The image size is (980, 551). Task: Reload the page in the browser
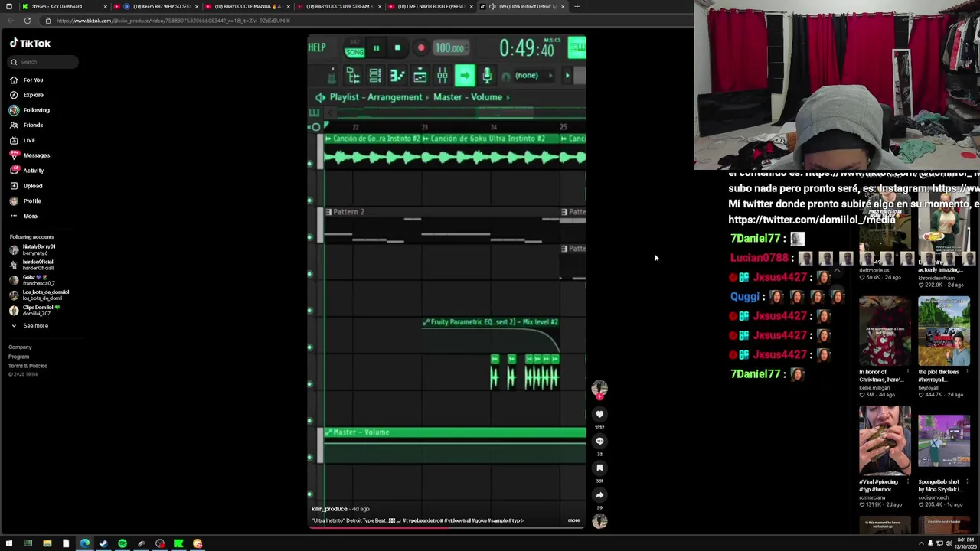tap(28, 21)
